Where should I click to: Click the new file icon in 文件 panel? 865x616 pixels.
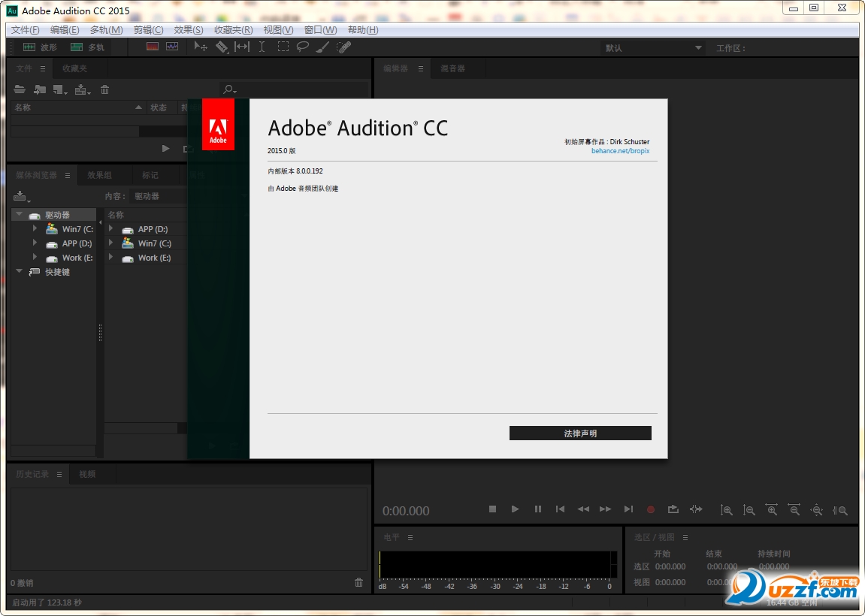point(60,89)
